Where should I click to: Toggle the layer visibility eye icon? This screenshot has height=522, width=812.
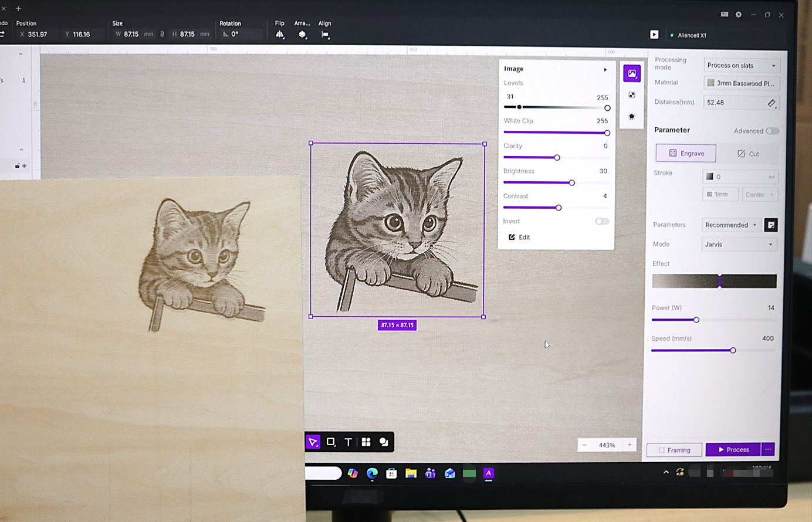[x=25, y=166]
